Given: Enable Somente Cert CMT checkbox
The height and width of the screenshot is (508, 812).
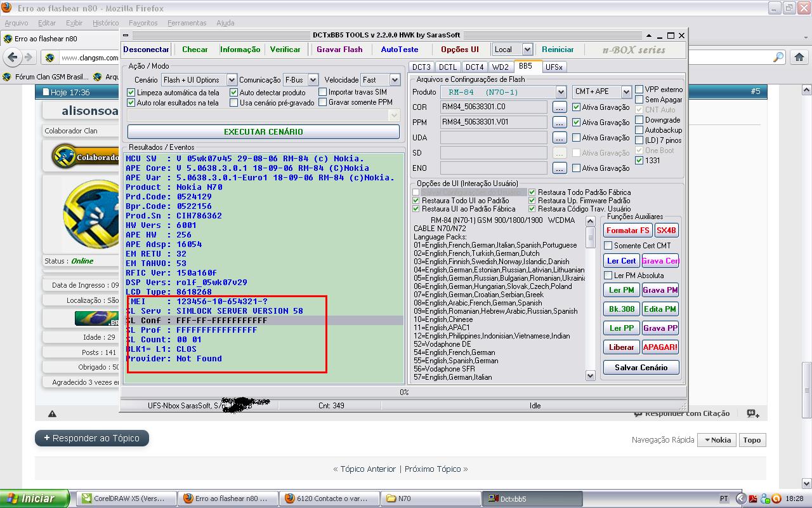Looking at the screenshot, I should click(x=608, y=246).
